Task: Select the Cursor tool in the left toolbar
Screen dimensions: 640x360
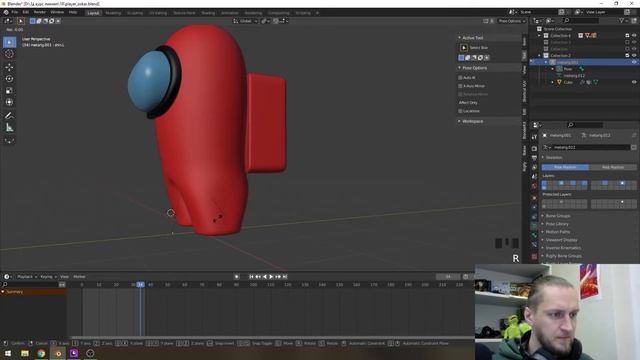Action: coord(9,54)
